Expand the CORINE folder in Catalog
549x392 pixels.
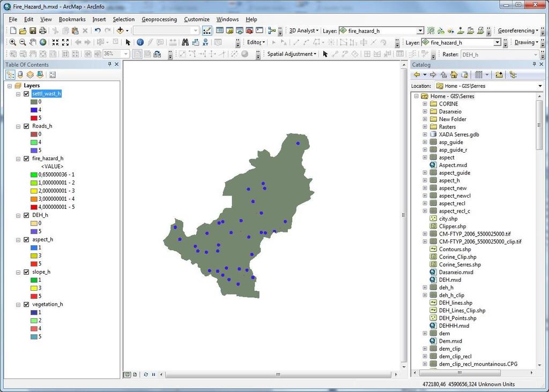pyautogui.click(x=425, y=104)
